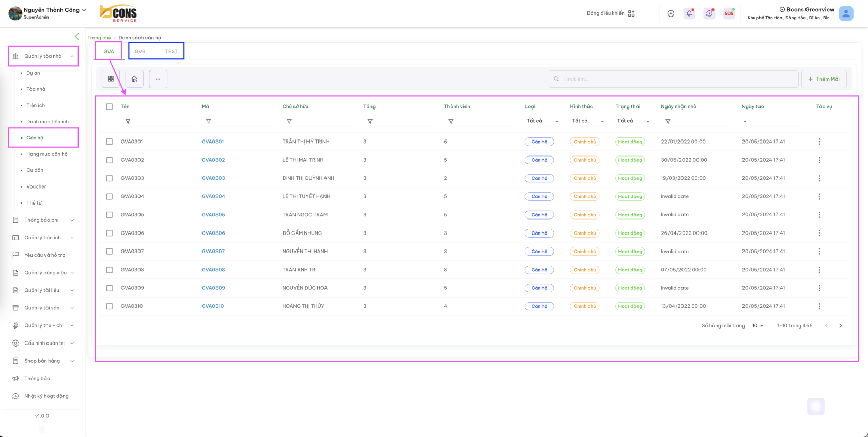
Task: Click the Ngày tạo date filter field
Action: tap(772, 121)
